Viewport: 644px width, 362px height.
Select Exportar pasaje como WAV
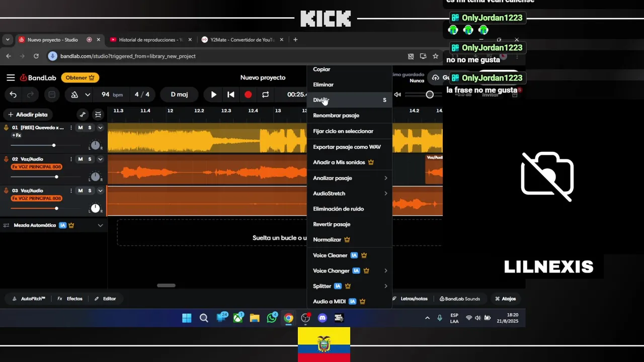(349, 147)
